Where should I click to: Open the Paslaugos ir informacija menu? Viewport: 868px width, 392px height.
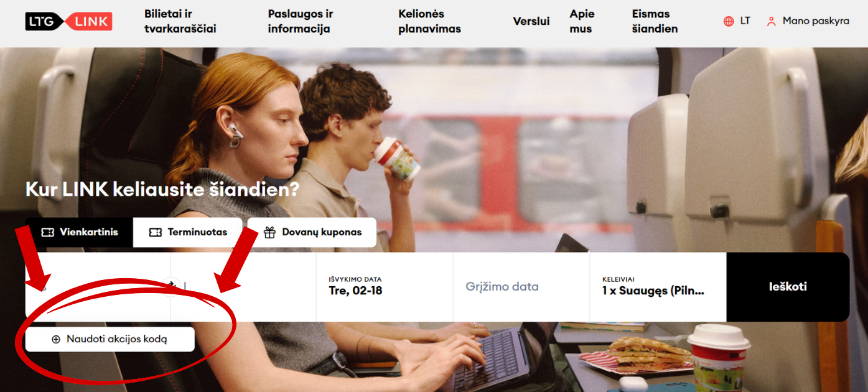301,21
